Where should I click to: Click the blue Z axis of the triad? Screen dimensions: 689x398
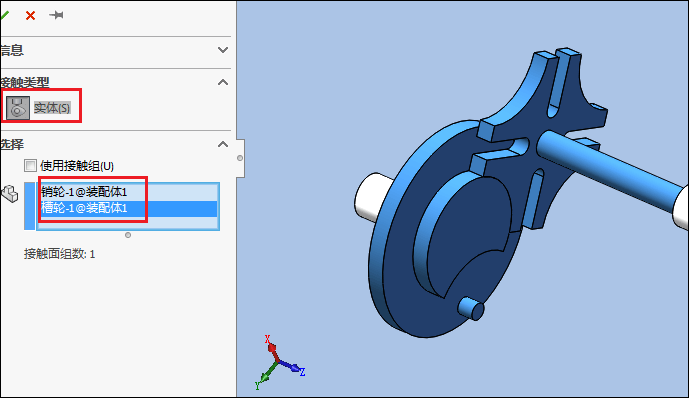[x=291, y=367]
